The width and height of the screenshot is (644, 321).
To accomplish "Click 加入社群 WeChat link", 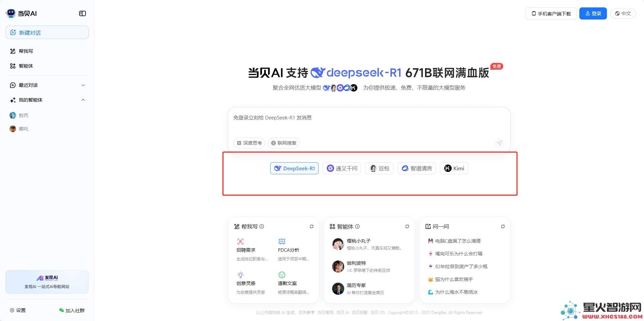I will tap(72, 310).
